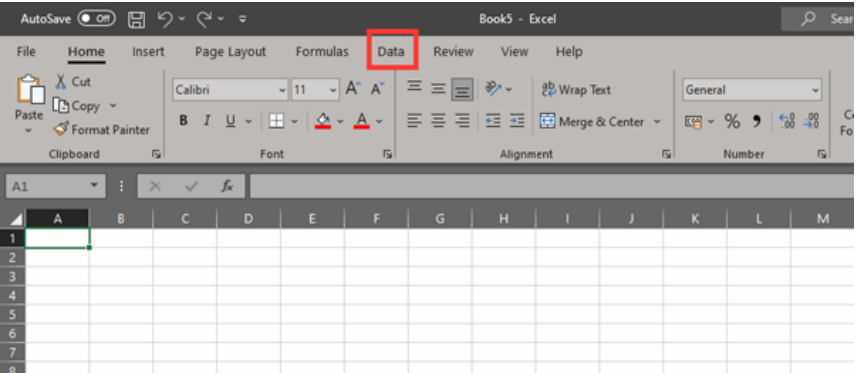Image resolution: width=858 pixels, height=373 pixels.
Task: Switch to the Formulas tab
Action: [322, 52]
